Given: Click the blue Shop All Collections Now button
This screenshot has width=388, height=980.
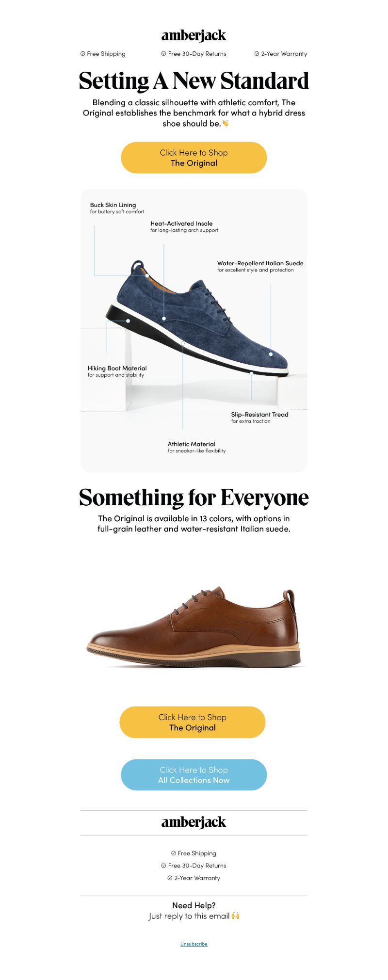Looking at the screenshot, I should (194, 775).
